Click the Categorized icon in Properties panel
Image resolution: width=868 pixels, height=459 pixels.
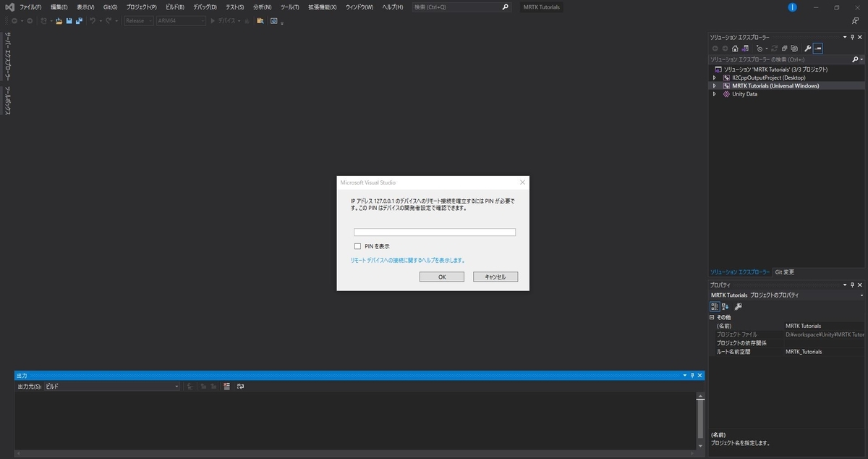coord(715,306)
